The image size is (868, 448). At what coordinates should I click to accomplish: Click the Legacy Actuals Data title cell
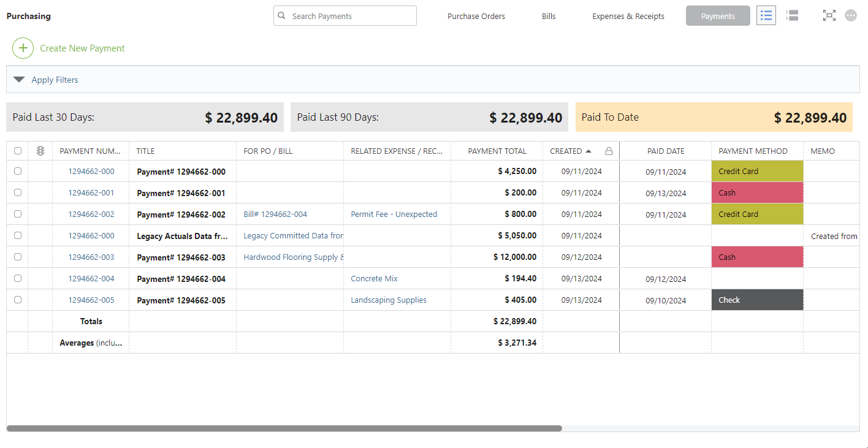pyautogui.click(x=183, y=236)
